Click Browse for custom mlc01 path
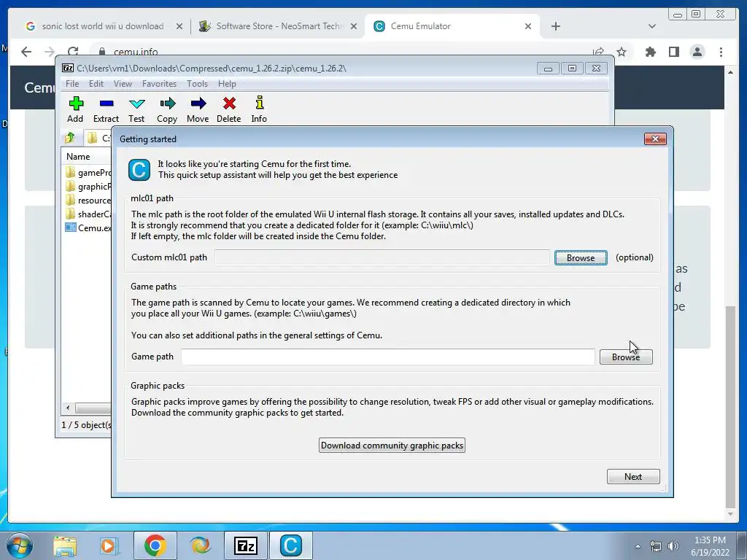The image size is (747, 560). tap(581, 257)
